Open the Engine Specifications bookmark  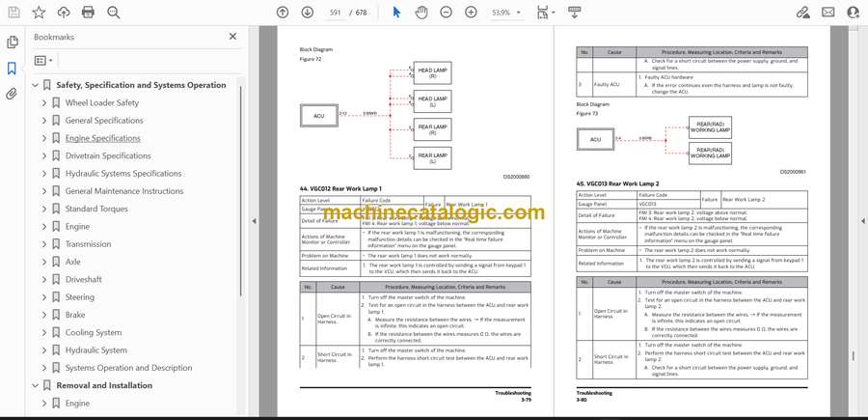pos(103,138)
